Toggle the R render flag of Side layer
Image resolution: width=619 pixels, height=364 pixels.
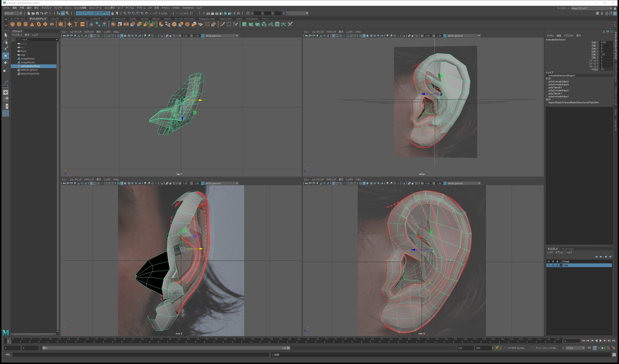point(557,265)
